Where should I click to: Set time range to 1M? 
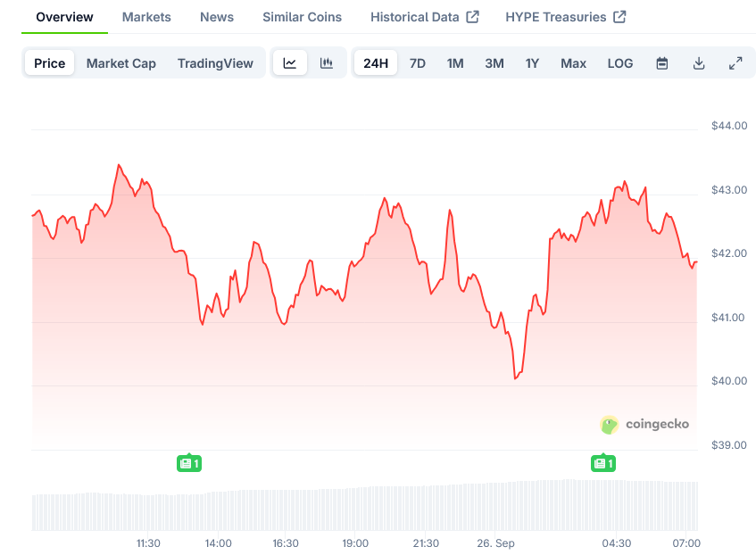[x=455, y=63]
